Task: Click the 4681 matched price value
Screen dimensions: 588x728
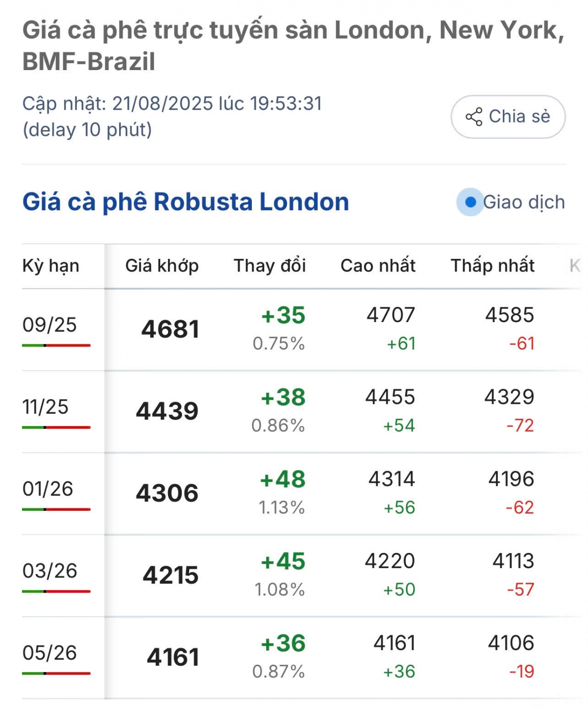Action: pyautogui.click(x=171, y=329)
